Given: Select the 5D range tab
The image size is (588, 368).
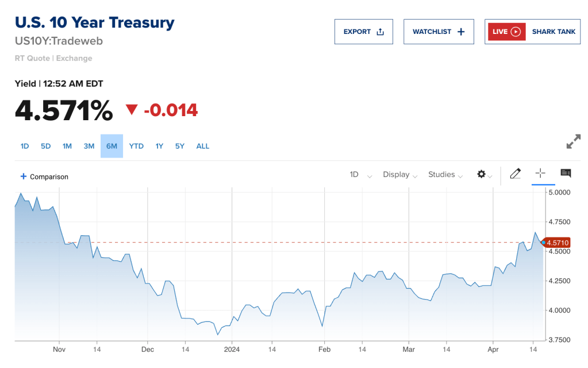Looking at the screenshot, I should pos(46,146).
